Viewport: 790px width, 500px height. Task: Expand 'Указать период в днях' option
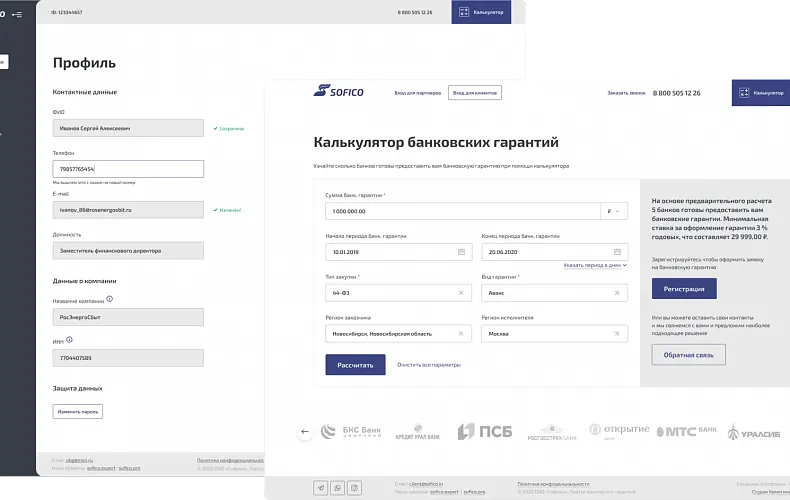(595, 265)
